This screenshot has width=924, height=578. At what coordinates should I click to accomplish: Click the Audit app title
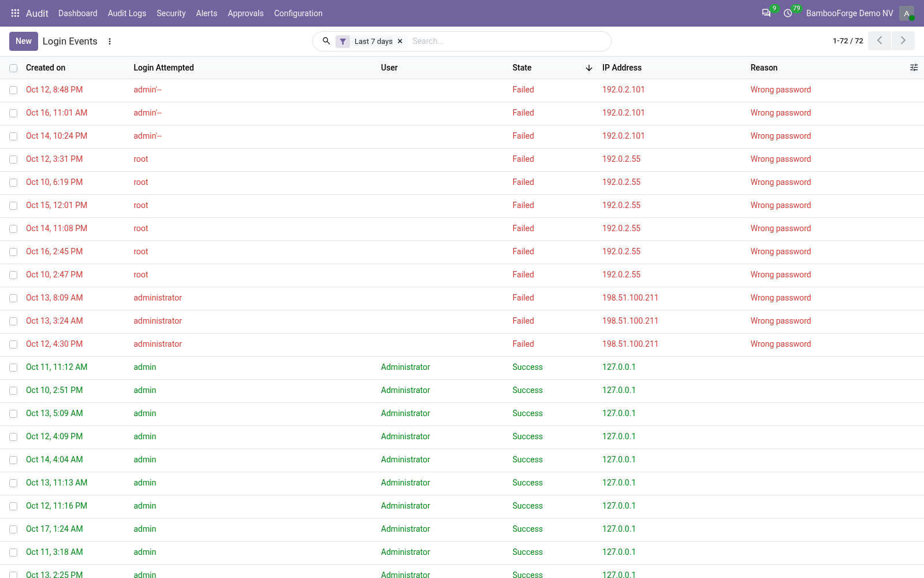[x=37, y=13]
